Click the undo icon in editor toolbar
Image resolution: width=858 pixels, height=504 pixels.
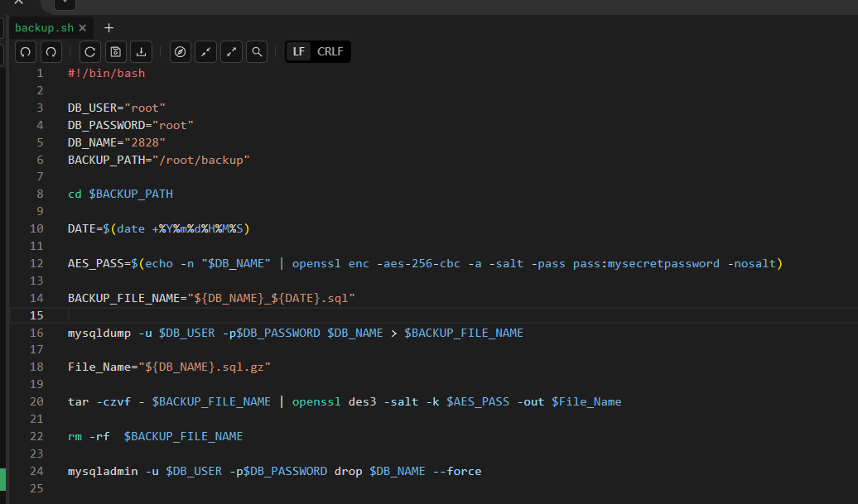point(25,52)
